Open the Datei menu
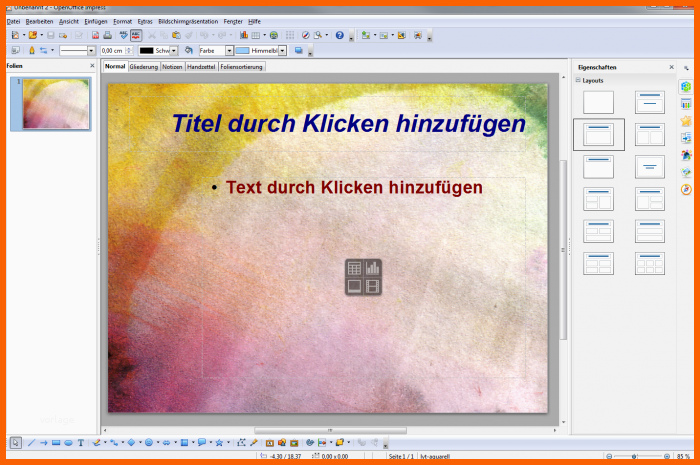700x465 pixels. coord(13,21)
